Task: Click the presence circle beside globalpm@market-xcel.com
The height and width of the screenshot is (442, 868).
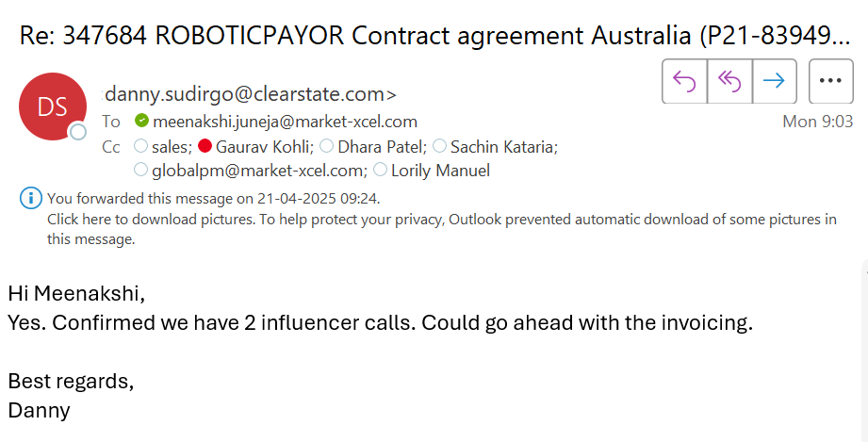Action: pos(141,170)
